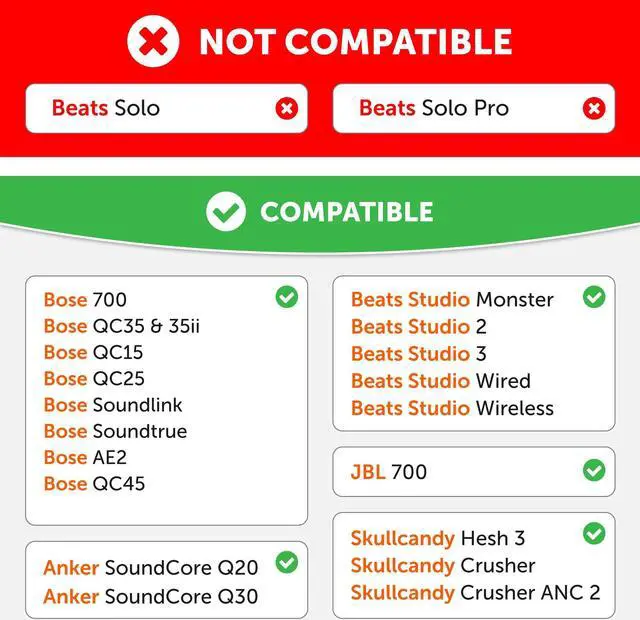Click the large white X icon beside NOT COMPATIBLE

(x=153, y=41)
